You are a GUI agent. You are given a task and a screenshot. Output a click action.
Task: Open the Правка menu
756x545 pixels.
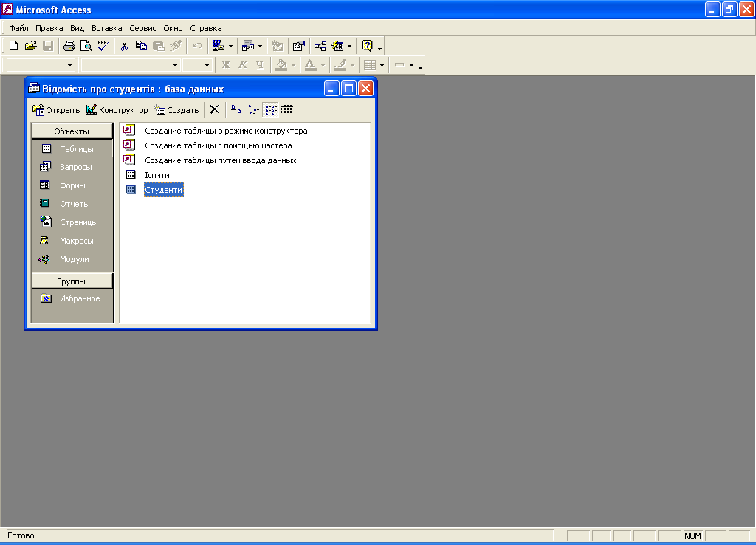(x=49, y=28)
